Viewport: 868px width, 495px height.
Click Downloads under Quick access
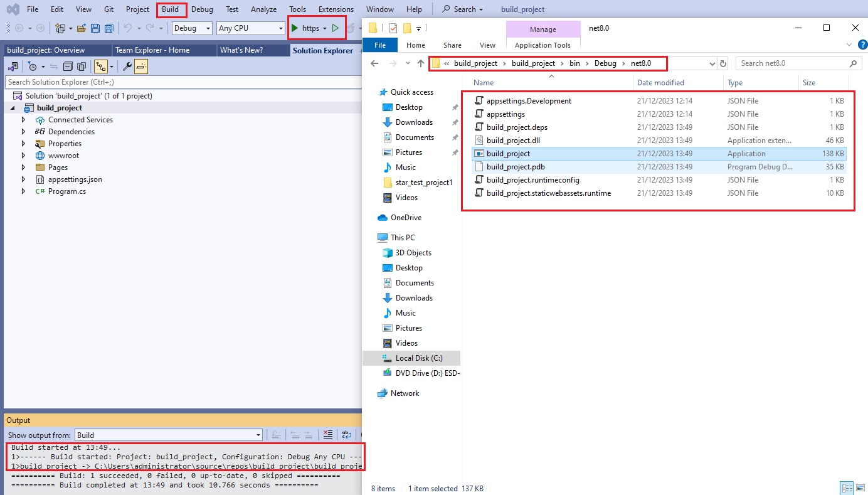pos(414,122)
